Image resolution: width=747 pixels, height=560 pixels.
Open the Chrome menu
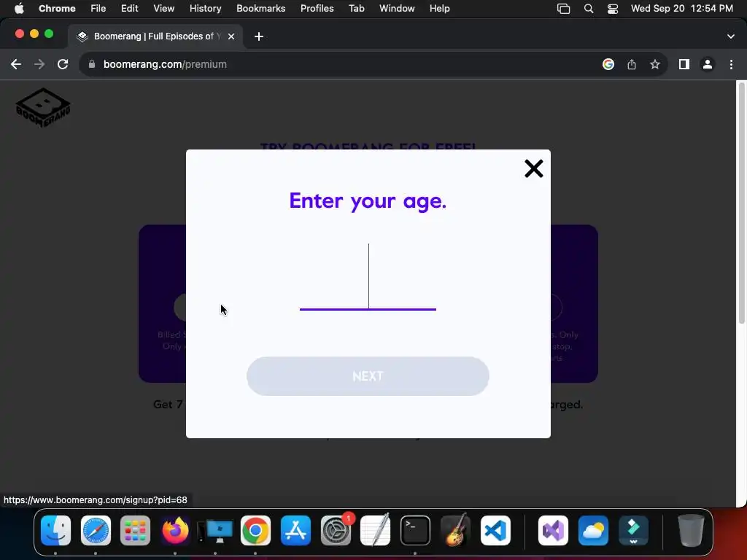click(x=57, y=9)
